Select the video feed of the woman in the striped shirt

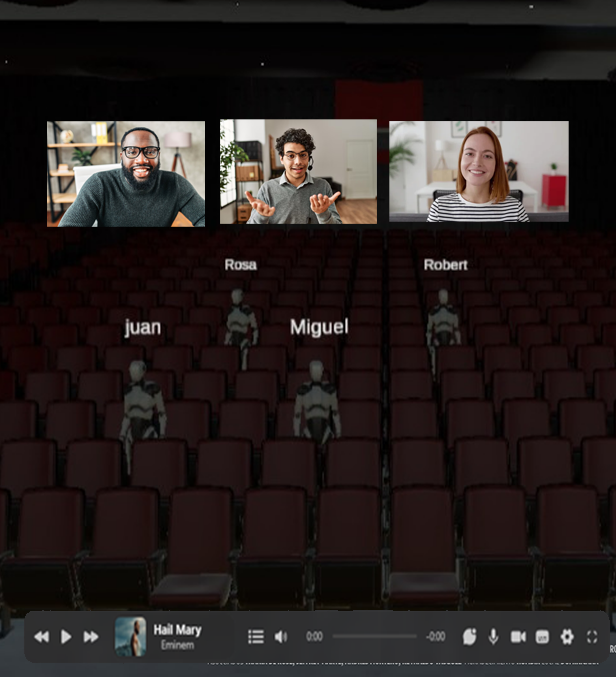tap(479, 171)
